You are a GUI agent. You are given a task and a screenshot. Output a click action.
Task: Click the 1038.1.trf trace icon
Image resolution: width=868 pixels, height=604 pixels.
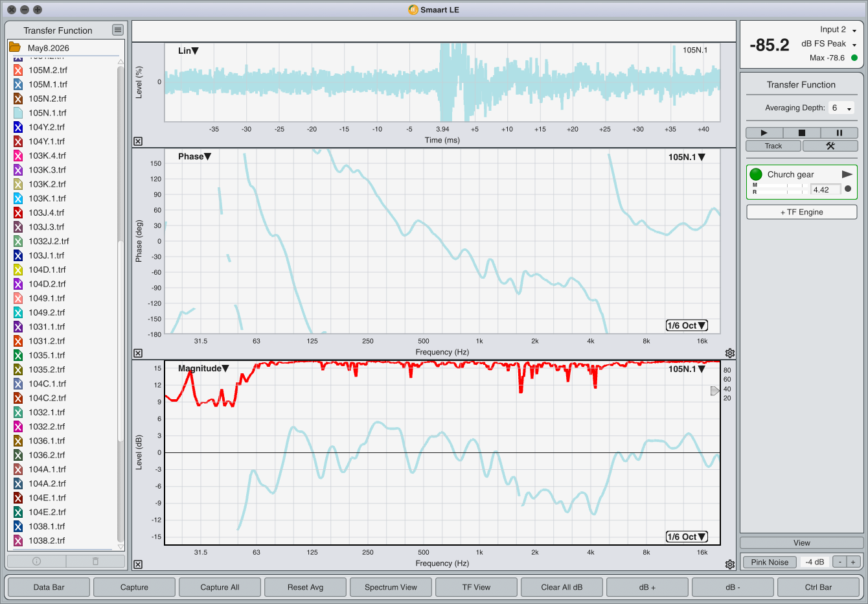tap(18, 526)
